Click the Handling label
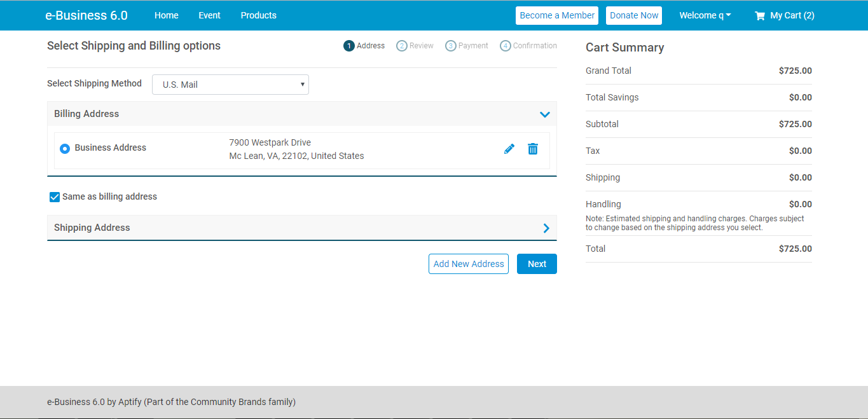This screenshot has width=868, height=419. point(603,204)
